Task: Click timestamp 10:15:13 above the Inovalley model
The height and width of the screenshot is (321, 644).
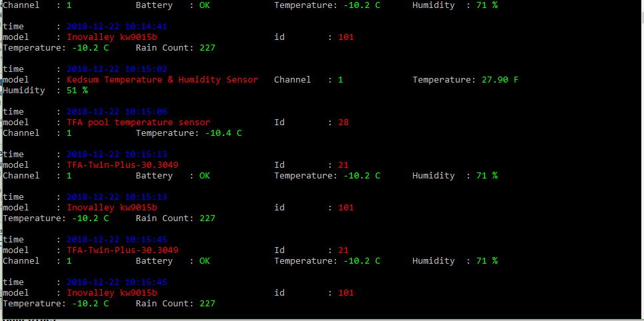Action: click(116, 197)
